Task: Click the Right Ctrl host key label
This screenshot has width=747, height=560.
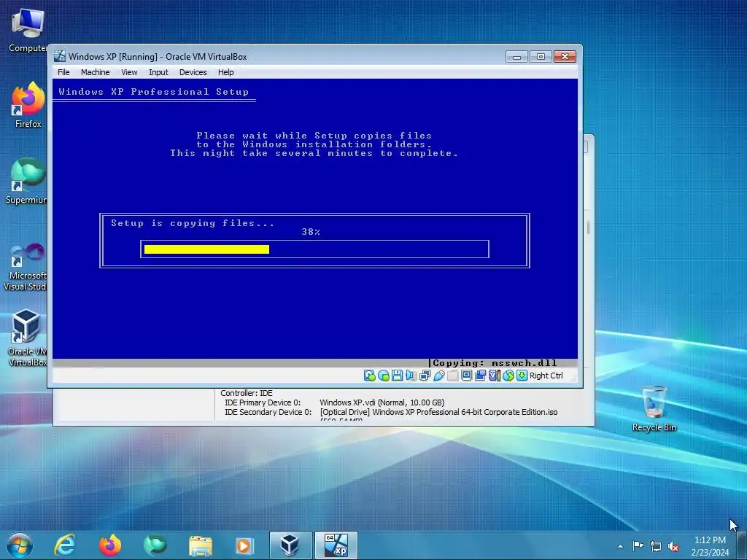Action: coord(546,376)
